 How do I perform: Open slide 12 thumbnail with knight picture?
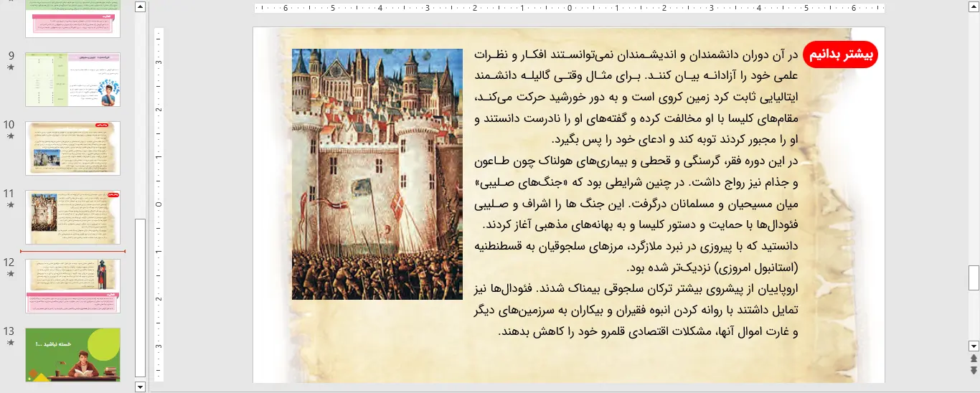click(72, 286)
